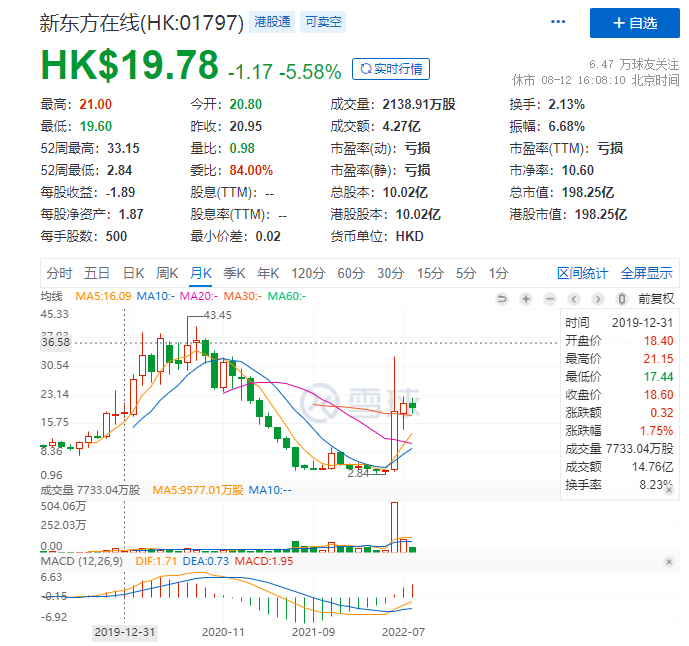The width and height of the screenshot is (689, 646).
Task: Click the zoom out icon above the chart
Action: pyautogui.click(x=549, y=297)
